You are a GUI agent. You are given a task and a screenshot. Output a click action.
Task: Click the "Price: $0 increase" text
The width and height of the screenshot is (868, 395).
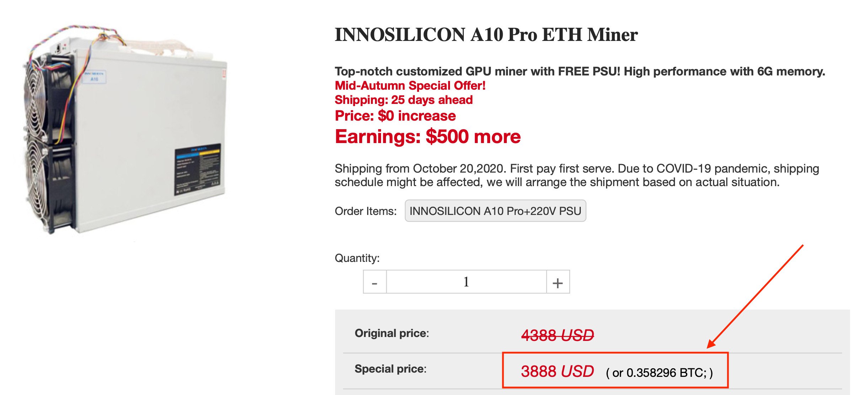pos(395,116)
